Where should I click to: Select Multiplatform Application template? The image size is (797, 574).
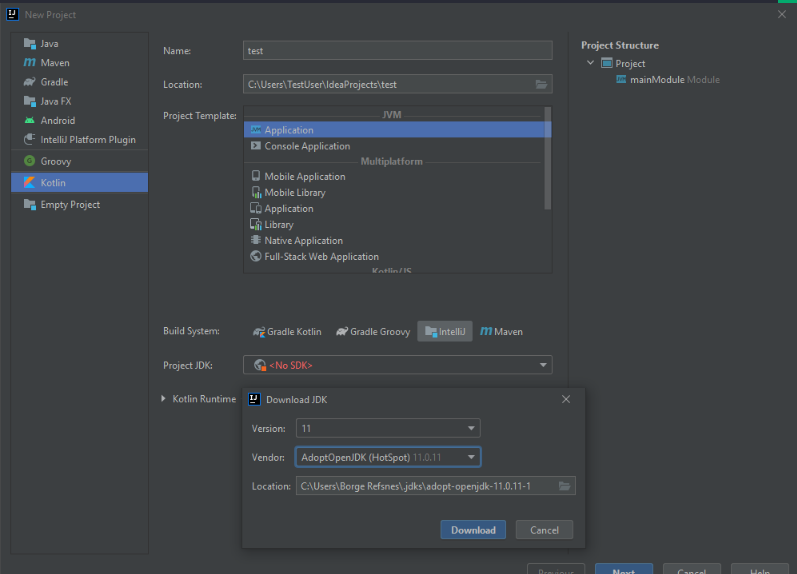pyautogui.click(x=394, y=208)
